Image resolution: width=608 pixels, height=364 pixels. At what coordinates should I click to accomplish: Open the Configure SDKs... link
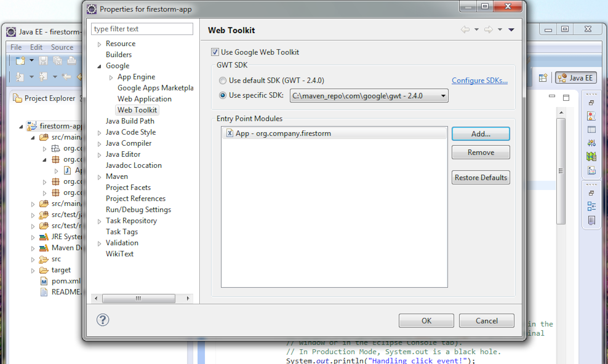(479, 80)
